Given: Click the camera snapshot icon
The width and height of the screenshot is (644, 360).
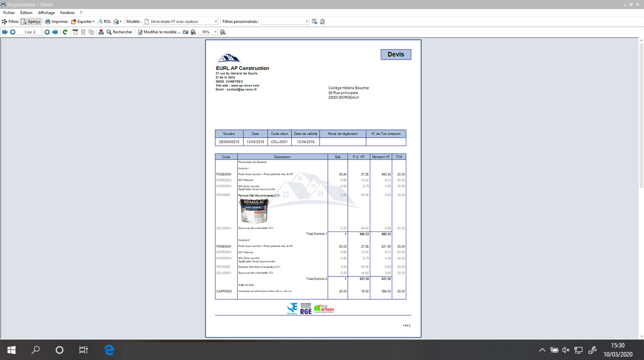Looking at the screenshot, I should coord(186,32).
